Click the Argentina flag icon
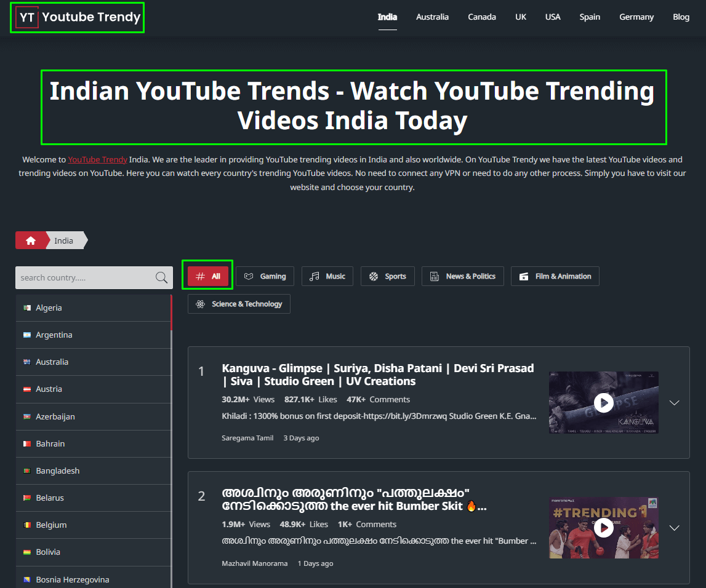The image size is (706, 588). (x=27, y=335)
